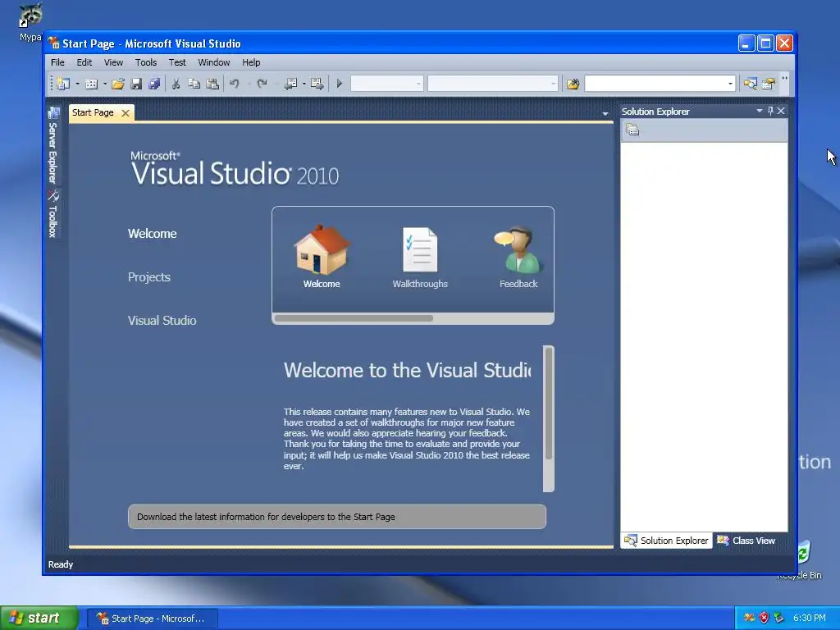840x630 pixels.
Task: Click the Feedback person icon
Action: point(518,249)
